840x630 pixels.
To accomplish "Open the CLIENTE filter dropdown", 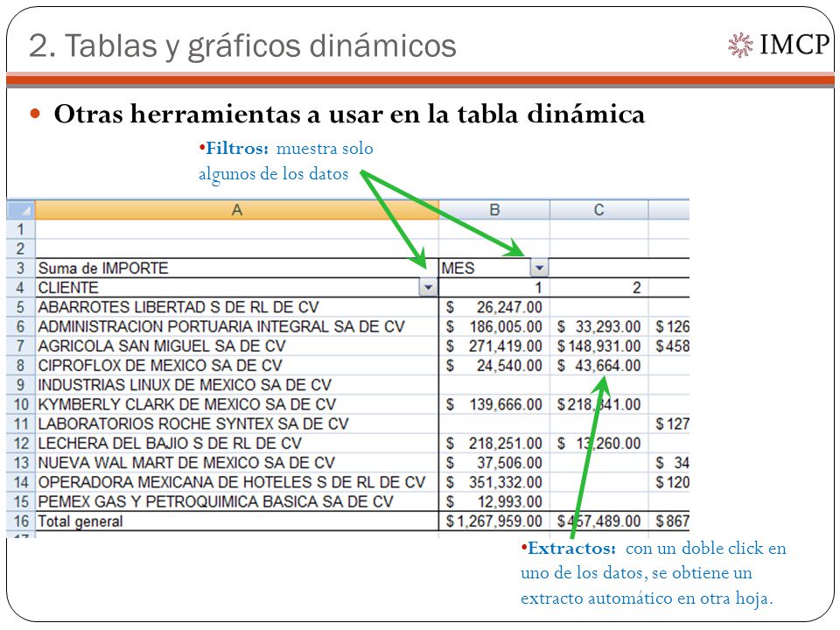I will (428, 288).
